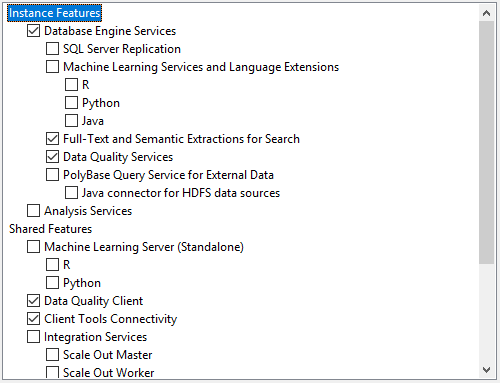The height and width of the screenshot is (383, 500).
Task: Select the Database Engine Services label text
Action: point(110,31)
